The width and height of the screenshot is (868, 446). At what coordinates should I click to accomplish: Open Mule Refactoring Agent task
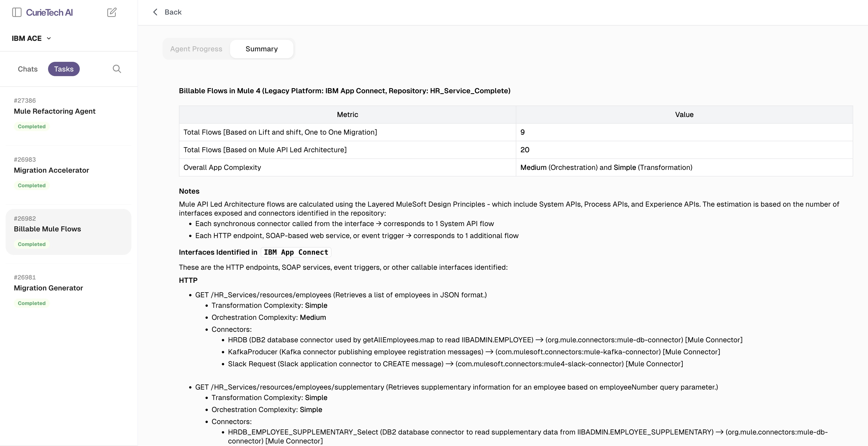[55, 111]
